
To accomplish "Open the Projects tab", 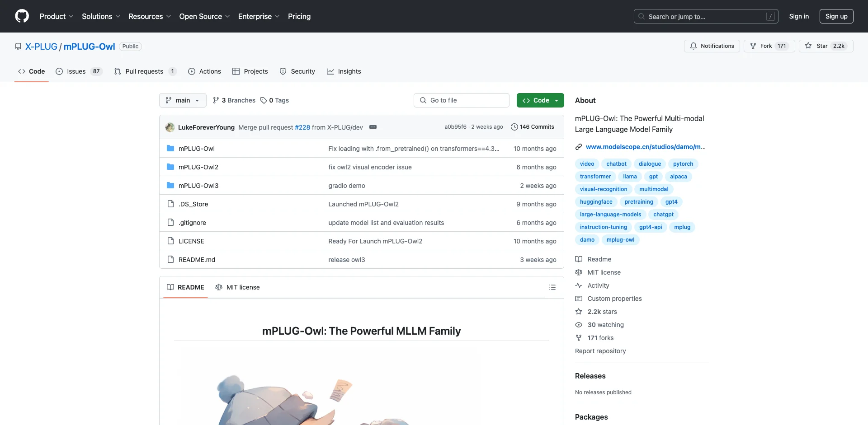I will (x=250, y=71).
